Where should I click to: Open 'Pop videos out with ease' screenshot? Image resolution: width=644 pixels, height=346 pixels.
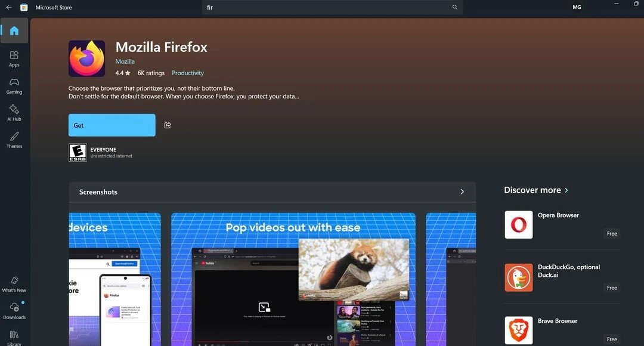293,279
